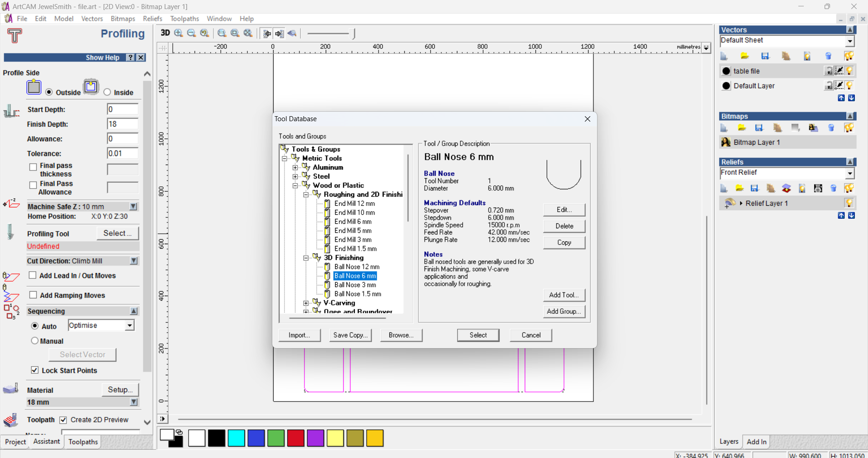Viewport: 868px width, 458px height.
Task: Toggle snapping on Default Layer
Action: tap(839, 85)
